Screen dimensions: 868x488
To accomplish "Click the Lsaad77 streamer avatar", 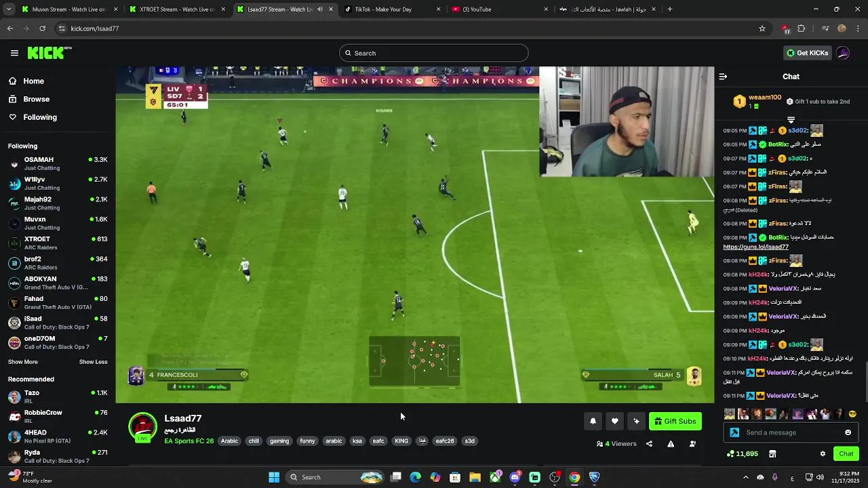I will pyautogui.click(x=142, y=428).
